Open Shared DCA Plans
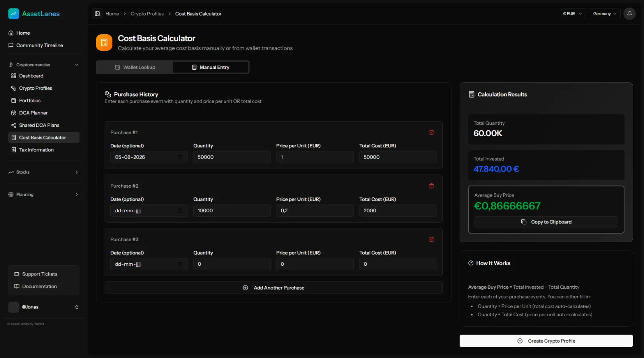The height and width of the screenshot is (358, 644). (43, 125)
